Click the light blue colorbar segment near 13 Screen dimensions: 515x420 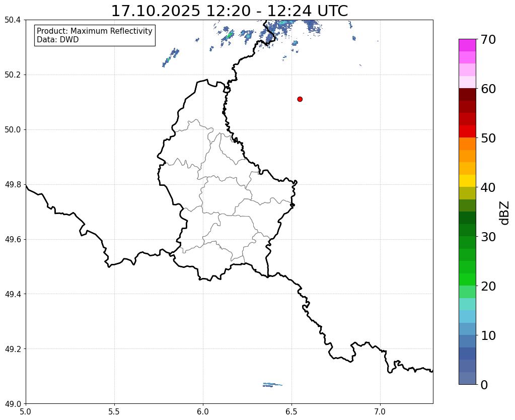click(467, 316)
